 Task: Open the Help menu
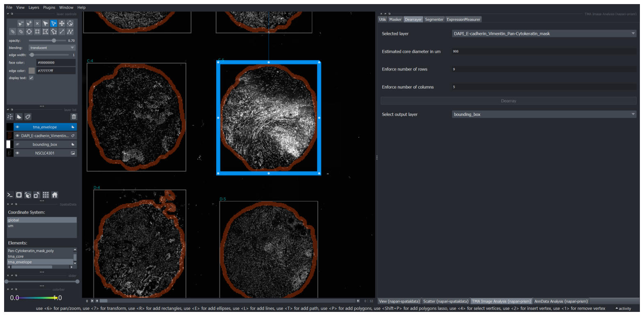click(x=82, y=7)
